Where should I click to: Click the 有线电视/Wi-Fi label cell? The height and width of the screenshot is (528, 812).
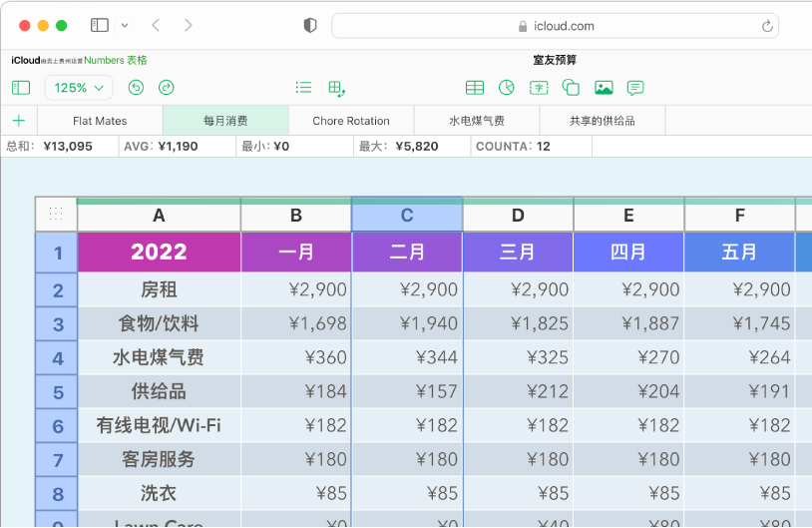coord(159,425)
